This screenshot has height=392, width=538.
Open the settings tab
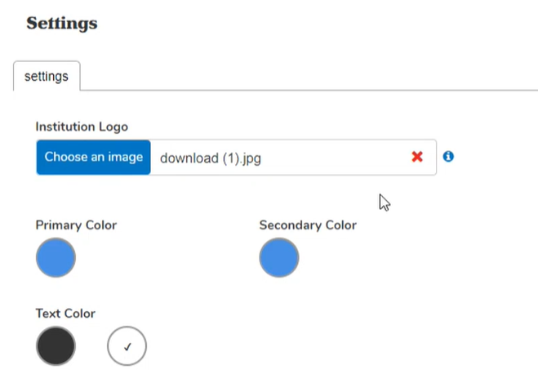(x=47, y=77)
